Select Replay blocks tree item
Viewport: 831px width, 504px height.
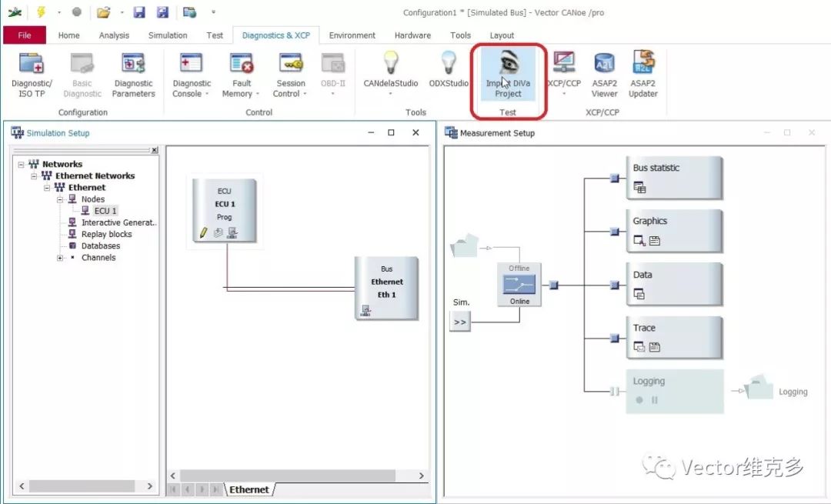106,234
